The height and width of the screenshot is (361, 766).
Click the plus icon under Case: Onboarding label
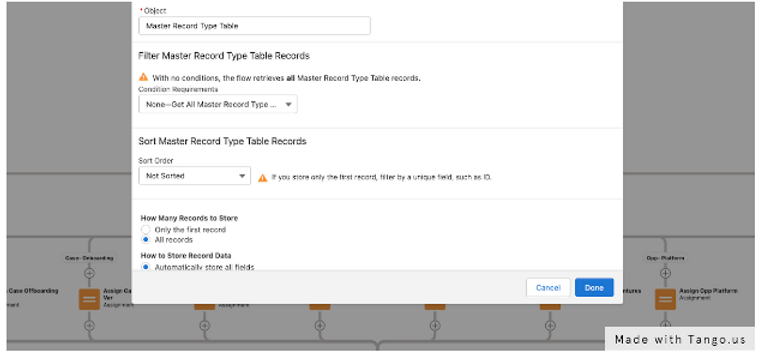(x=89, y=273)
